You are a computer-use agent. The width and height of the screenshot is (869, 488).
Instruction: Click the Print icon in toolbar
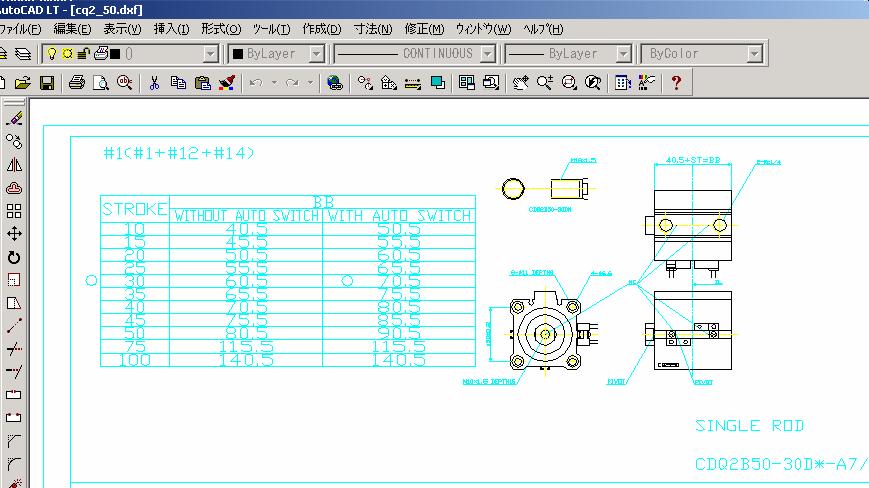coord(77,84)
